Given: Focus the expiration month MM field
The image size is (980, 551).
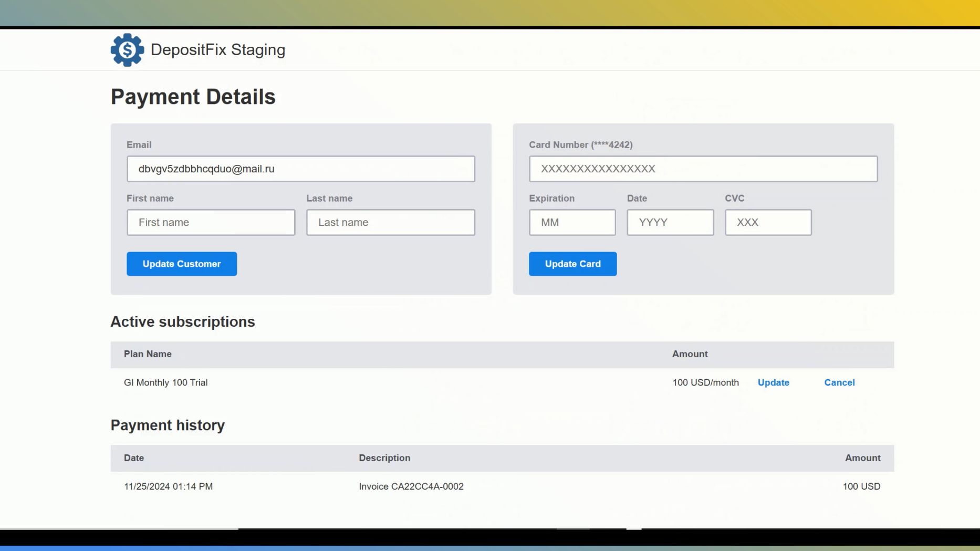Looking at the screenshot, I should [x=572, y=223].
